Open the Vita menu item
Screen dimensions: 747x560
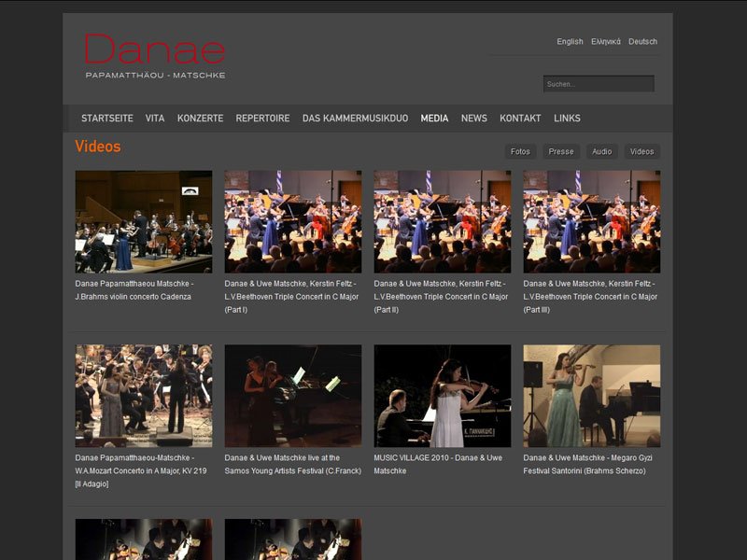[155, 119]
